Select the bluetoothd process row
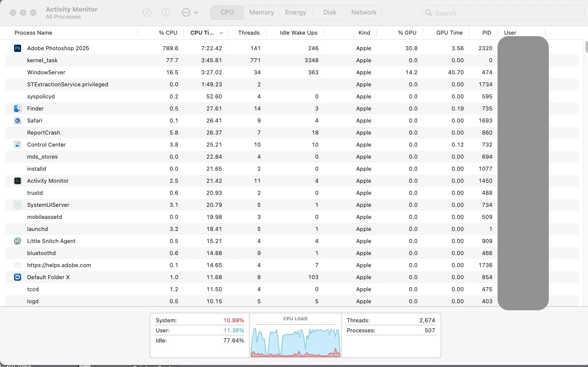588x367 pixels. tap(292, 253)
